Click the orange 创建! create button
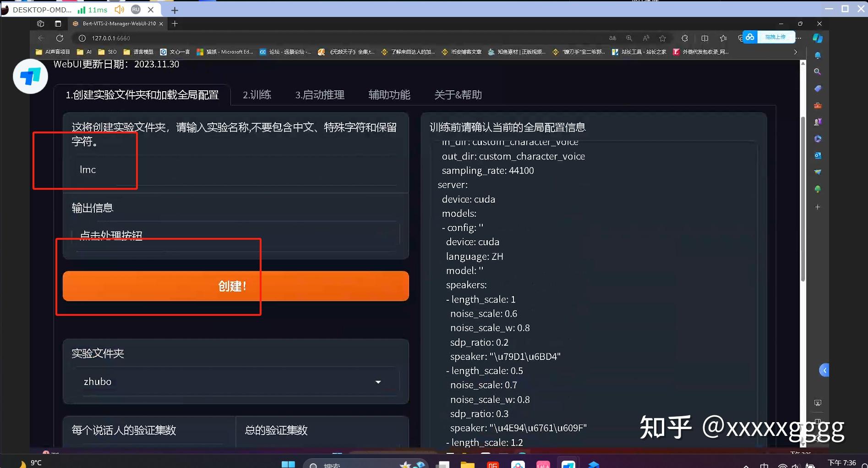This screenshot has width=868, height=468. (x=232, y=286)
